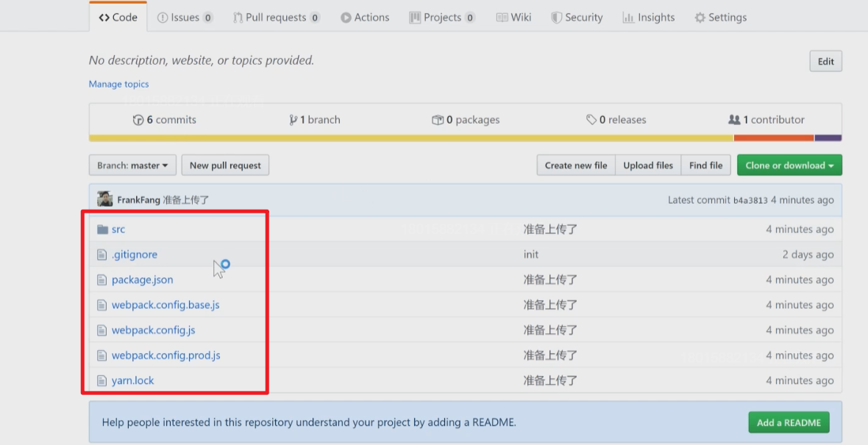The height and width of the screenshot is (445, 868).
Task: Open the Security tab
Action: click(577, 17)
